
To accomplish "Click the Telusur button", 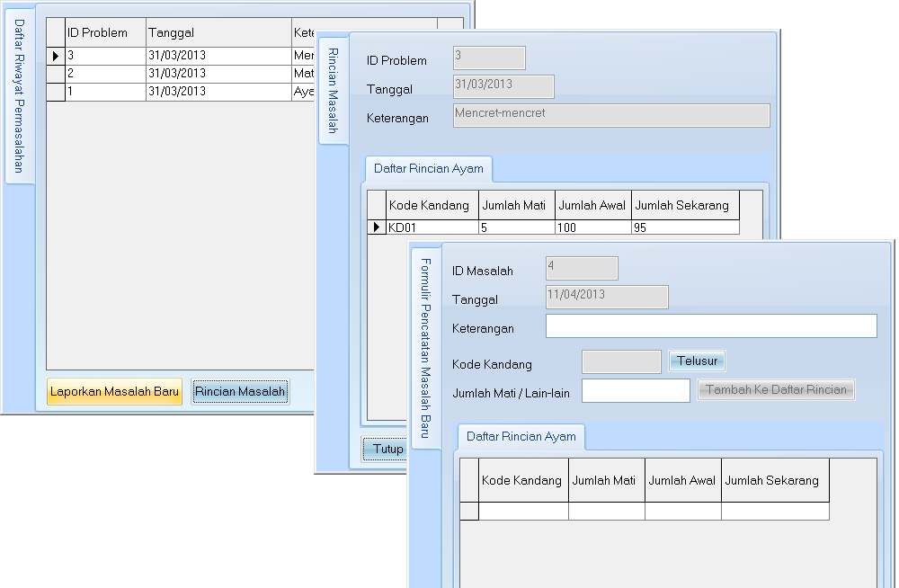I will point(697,361).
